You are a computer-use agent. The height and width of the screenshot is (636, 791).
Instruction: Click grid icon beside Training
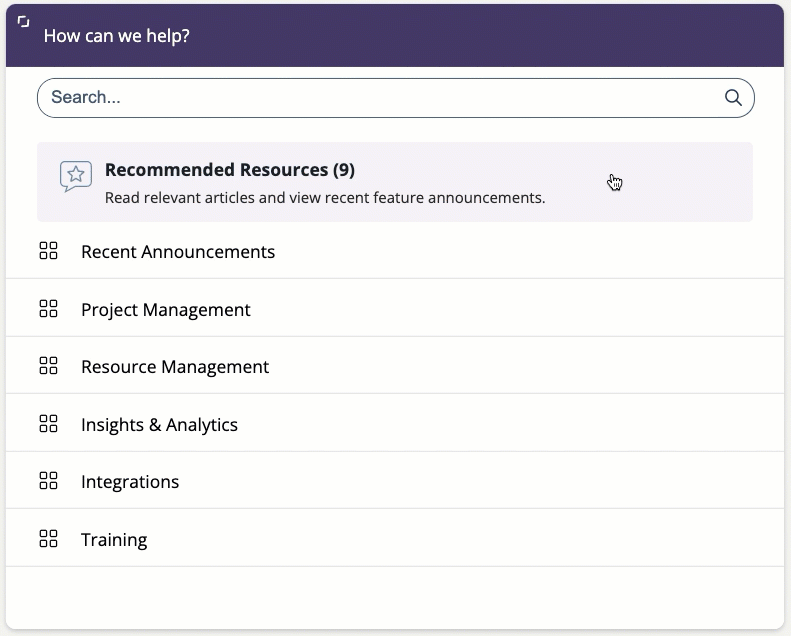point(48,539)
